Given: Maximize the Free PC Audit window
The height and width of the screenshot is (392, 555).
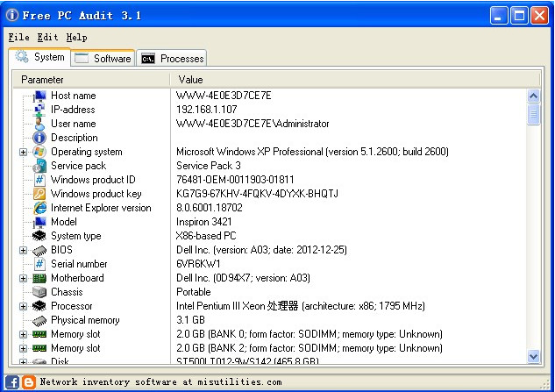Looking at the screenshot, I should [519, 16].
